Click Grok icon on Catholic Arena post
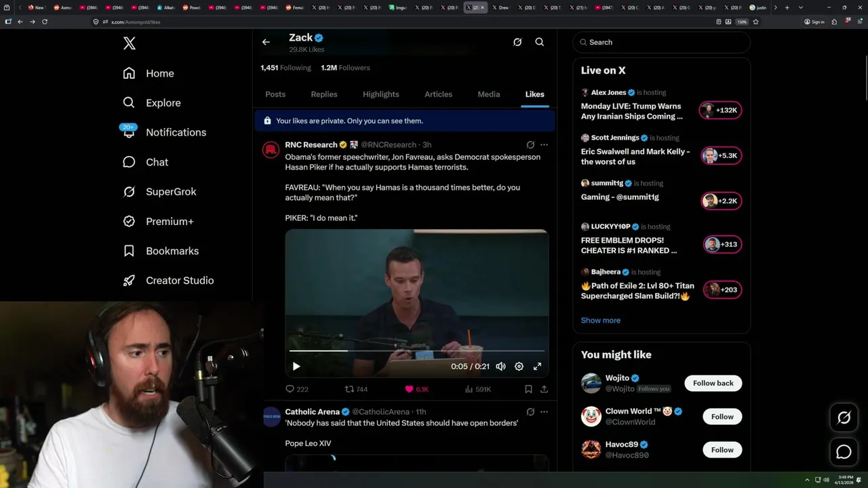This screenshot has height=488, width=868. click(x=530, y=411)
